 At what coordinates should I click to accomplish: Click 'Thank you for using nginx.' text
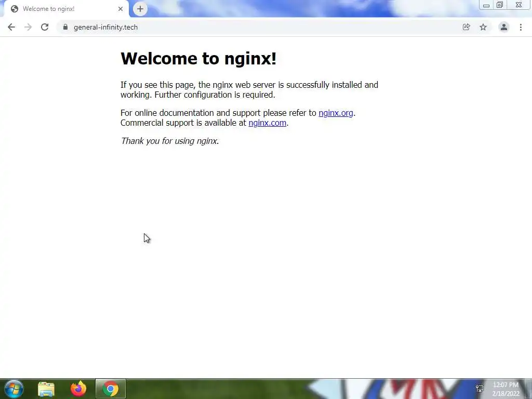170,141
